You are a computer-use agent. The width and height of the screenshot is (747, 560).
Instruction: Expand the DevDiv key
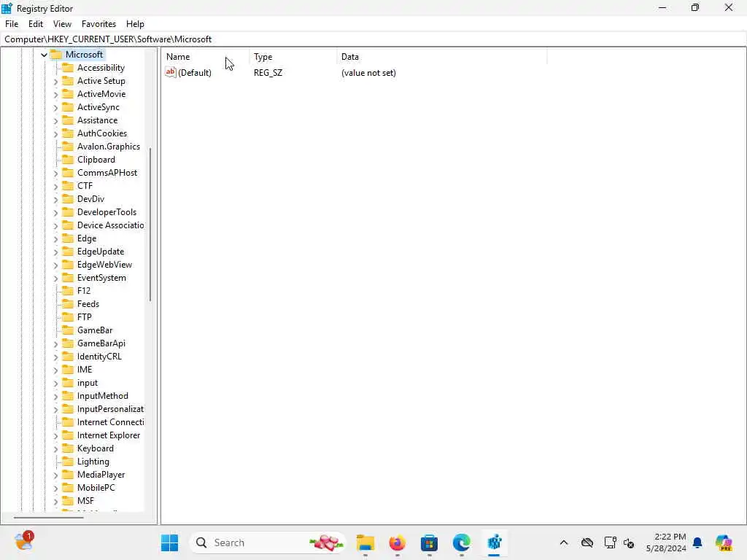(55, 200)
